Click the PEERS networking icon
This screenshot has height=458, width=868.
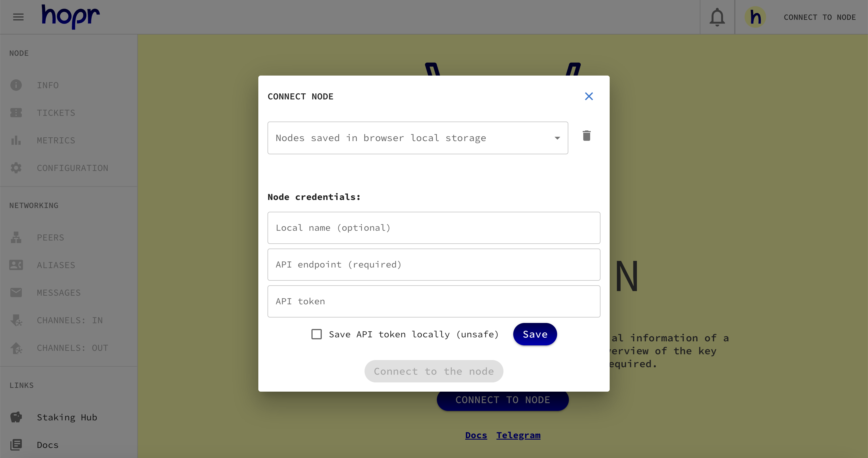click(x=16, y=237)
